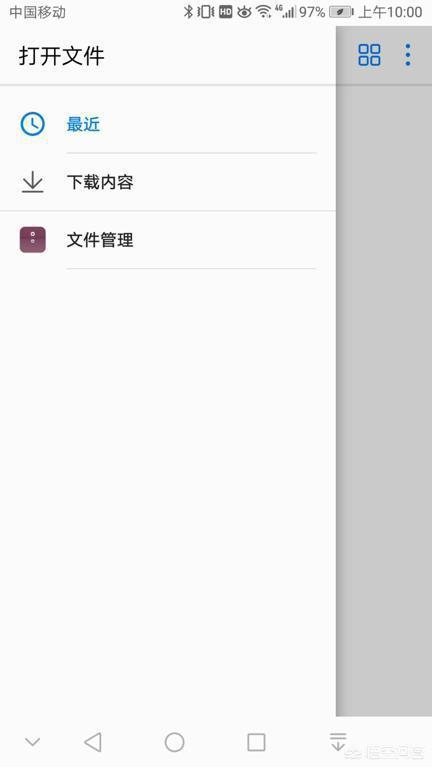Go back with the triangle navigation button
Viewport: 432px width, 767px height.
pyautogui.click(x=93, y=742)
